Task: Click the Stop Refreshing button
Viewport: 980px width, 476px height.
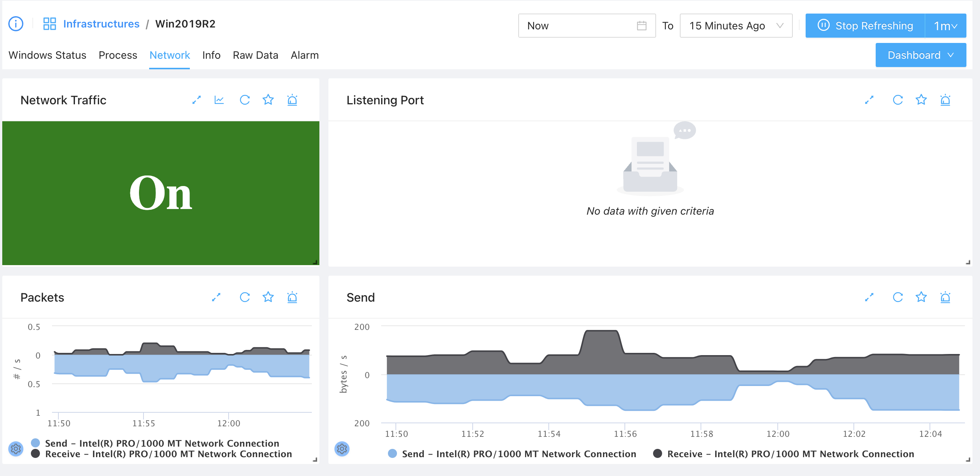Action: [865, 26]
